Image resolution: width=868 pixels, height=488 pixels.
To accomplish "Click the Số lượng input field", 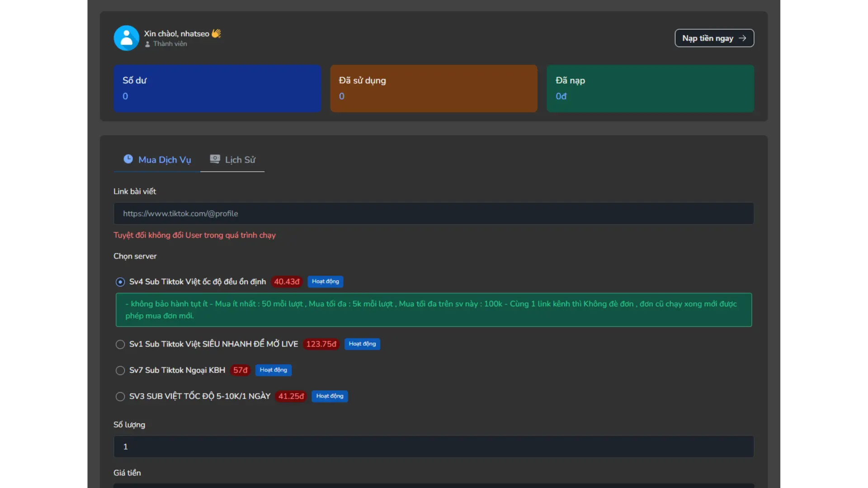I will (x=434, y=446).
